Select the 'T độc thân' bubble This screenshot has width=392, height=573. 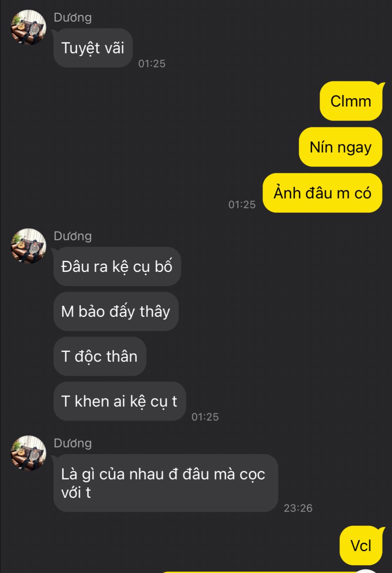[100, 356]
